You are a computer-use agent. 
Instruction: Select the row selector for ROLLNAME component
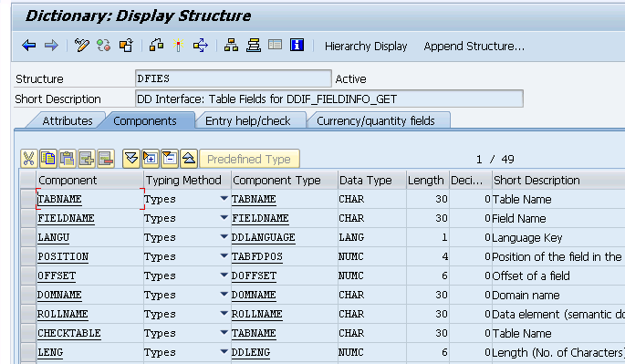(28, 314)
